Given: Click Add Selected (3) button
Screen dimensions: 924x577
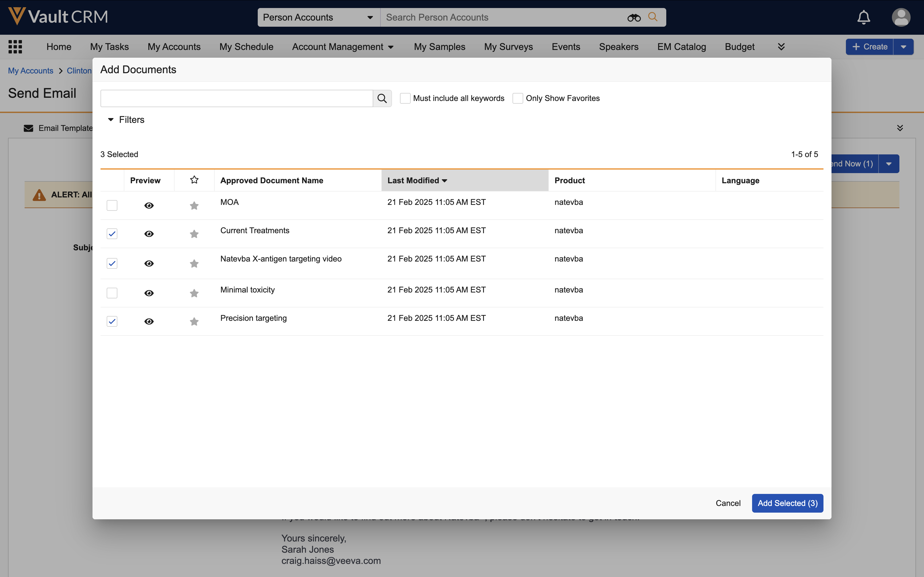Looking at the screenshot, I should [x=787, y=503].
